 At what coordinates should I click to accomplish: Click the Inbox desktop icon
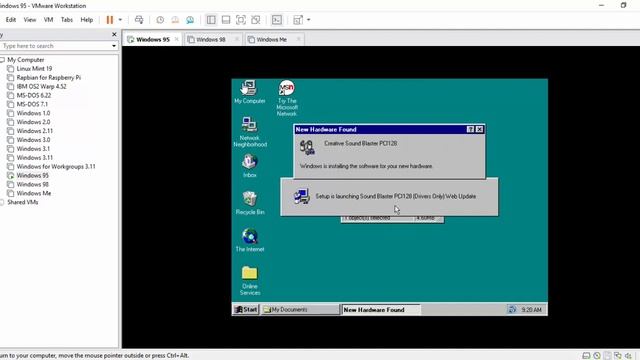[249, 166]
